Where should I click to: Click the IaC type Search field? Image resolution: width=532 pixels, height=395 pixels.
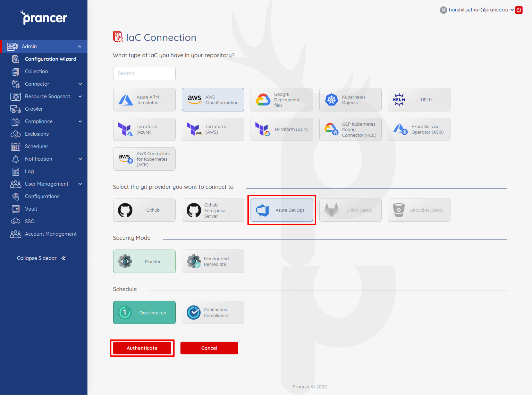[144, 74]
